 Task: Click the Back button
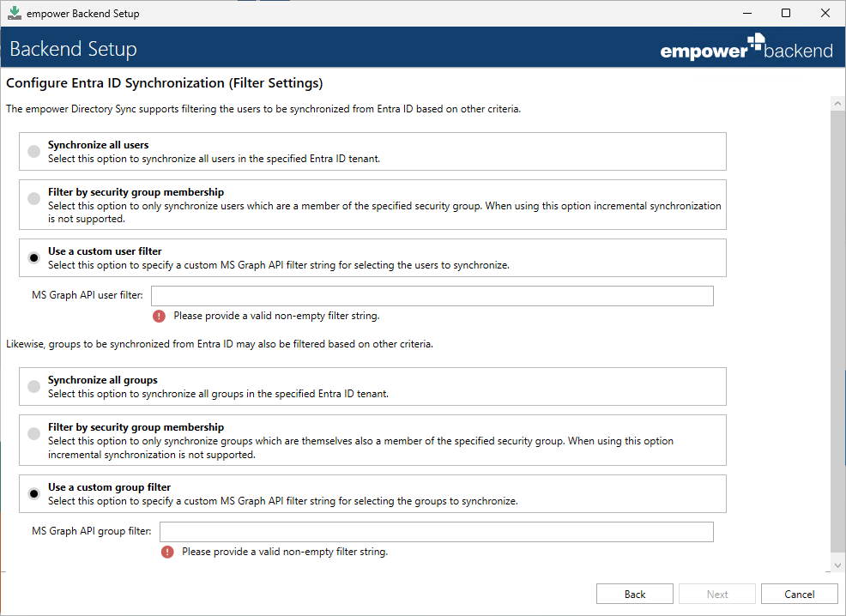pos(635,594)
